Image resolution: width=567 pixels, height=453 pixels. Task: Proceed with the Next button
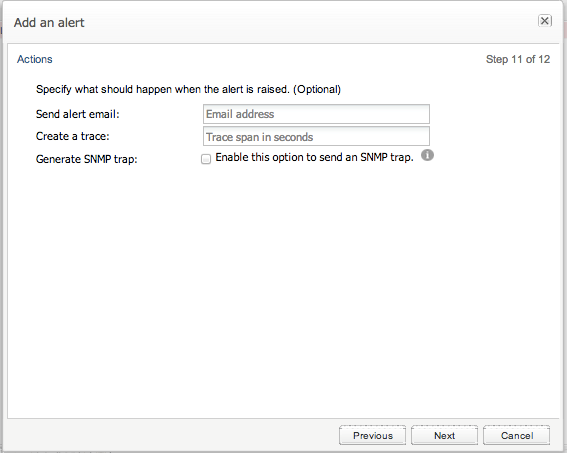[444, 435]
